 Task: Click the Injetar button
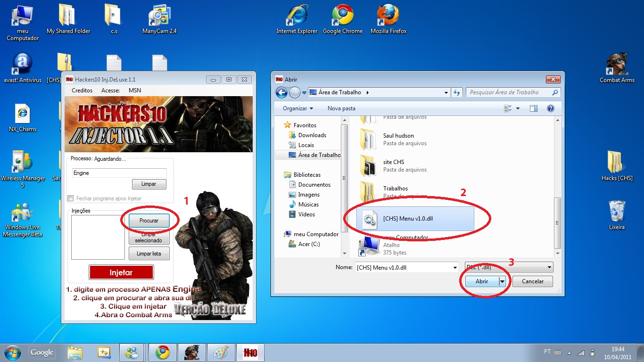(x=121, y=272)
